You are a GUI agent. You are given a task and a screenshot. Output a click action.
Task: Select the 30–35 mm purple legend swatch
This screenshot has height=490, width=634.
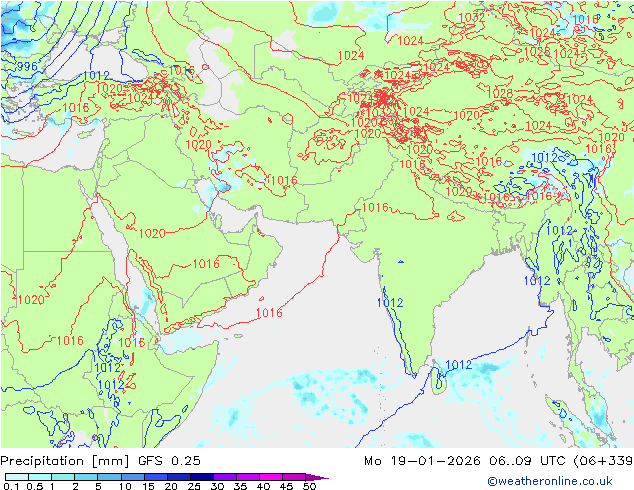tap(225, 477)
